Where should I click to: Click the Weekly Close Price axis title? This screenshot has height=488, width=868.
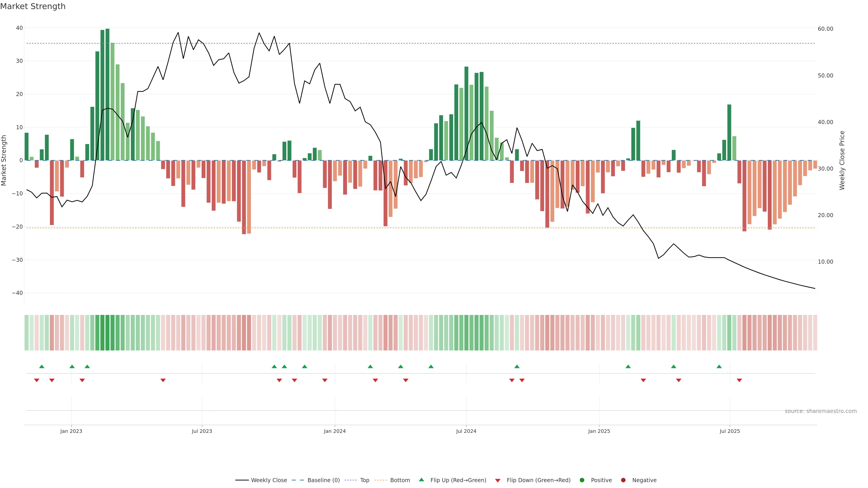click(x=842, y=160)
